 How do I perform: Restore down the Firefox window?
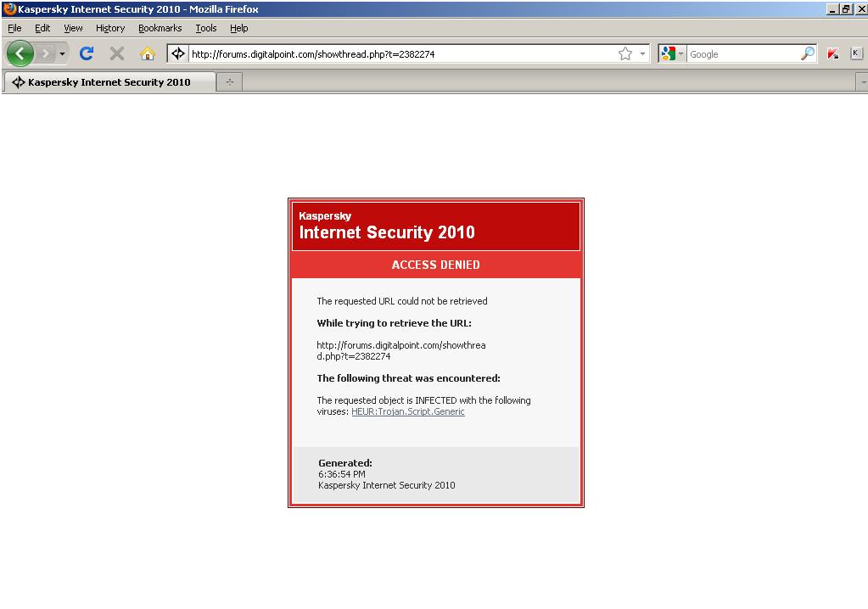[x=846, y=8]
